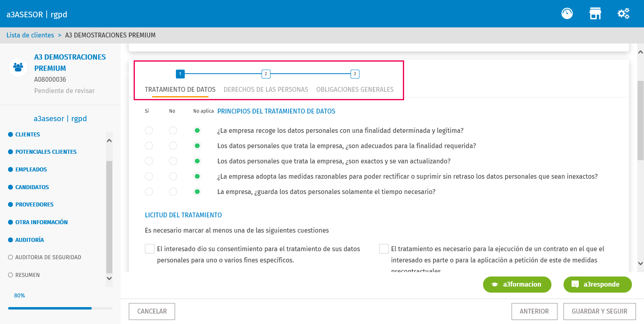Click the empty circle beside RESUMEN

coord(10,275)
